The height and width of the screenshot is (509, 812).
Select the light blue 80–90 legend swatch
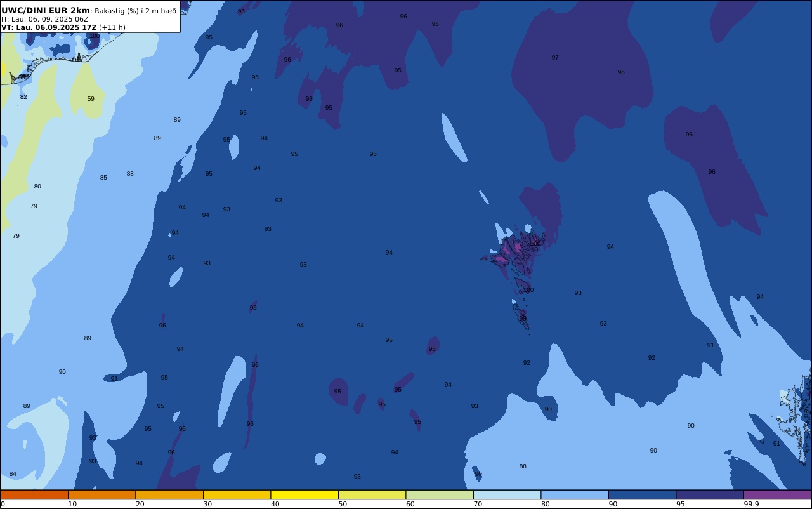[575, 494]
